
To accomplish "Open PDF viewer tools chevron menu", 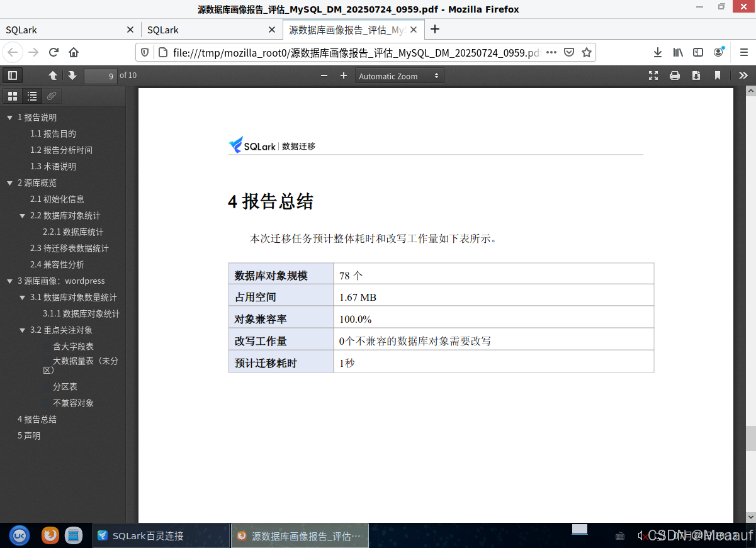I will coord(743,75).
